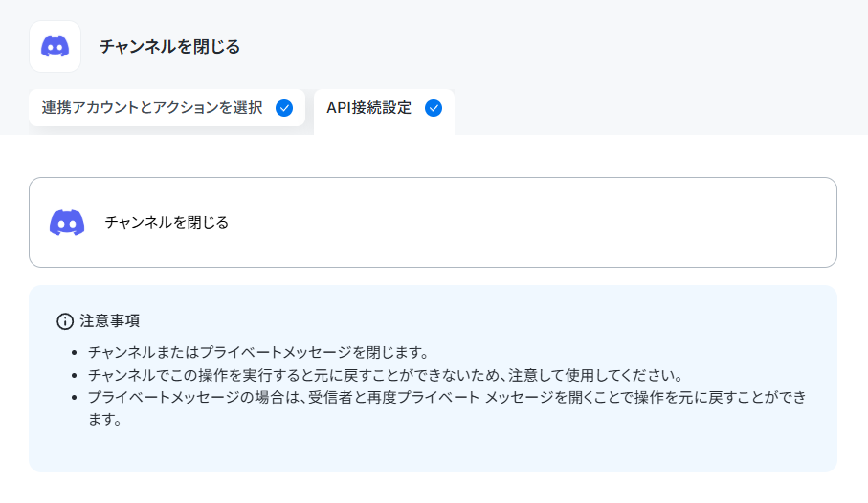Click the note about closing プライベートメッセージ
This screenshot has height=503, width=868.
pos(258,352)
